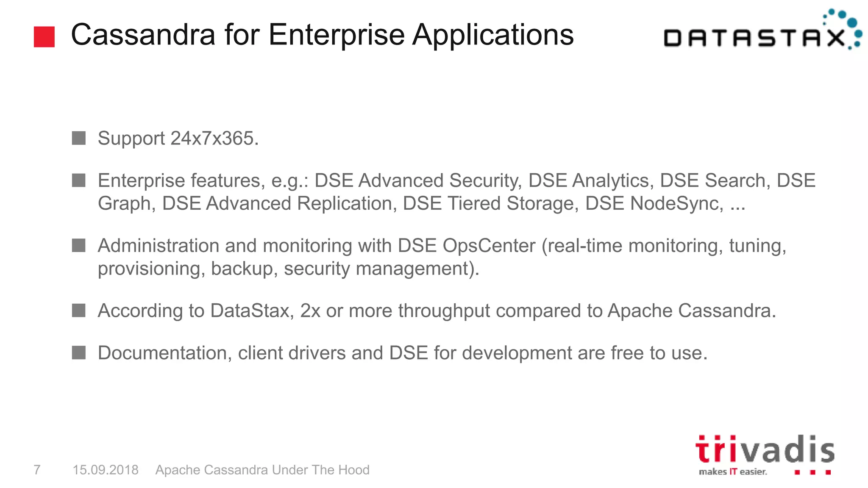868x488 pixels.
Task: Click the slide number 7
Action: tap(37, 470)
